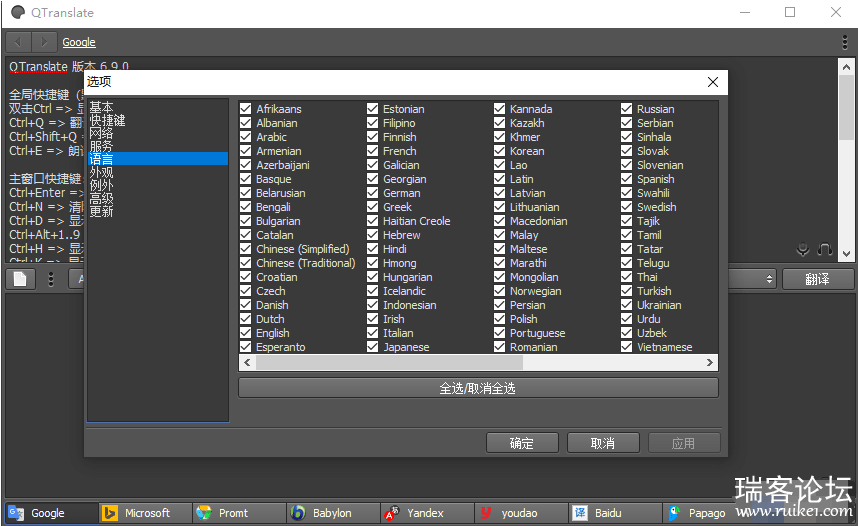Click the horizontal scrollbar thumb in language list
Screen dimensions: 858x526
click(x=389, y=362)
